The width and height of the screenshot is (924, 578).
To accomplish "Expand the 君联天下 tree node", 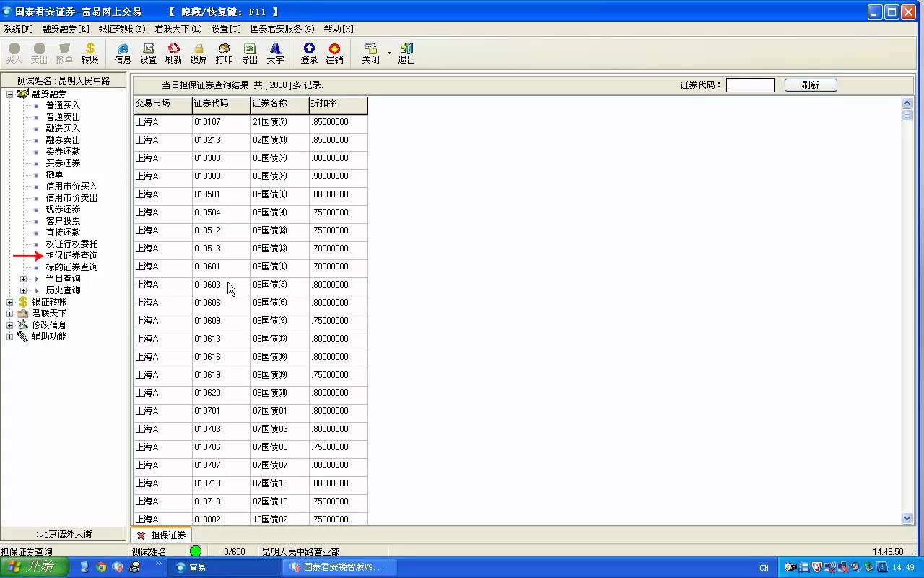I will point(10,314).
